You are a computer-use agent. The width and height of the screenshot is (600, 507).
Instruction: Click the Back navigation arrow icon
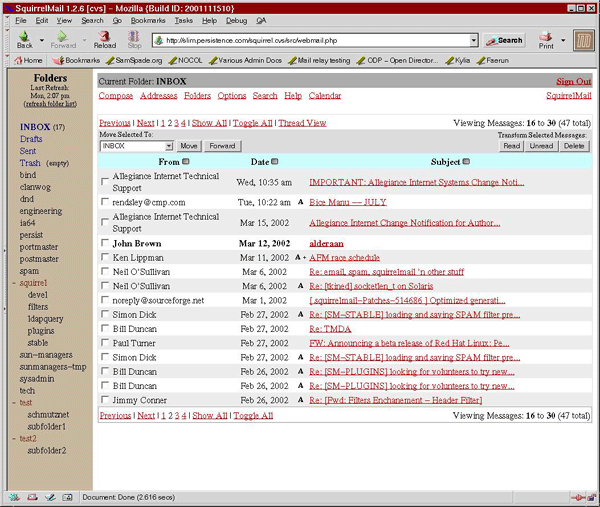click(x=24, y=36)
